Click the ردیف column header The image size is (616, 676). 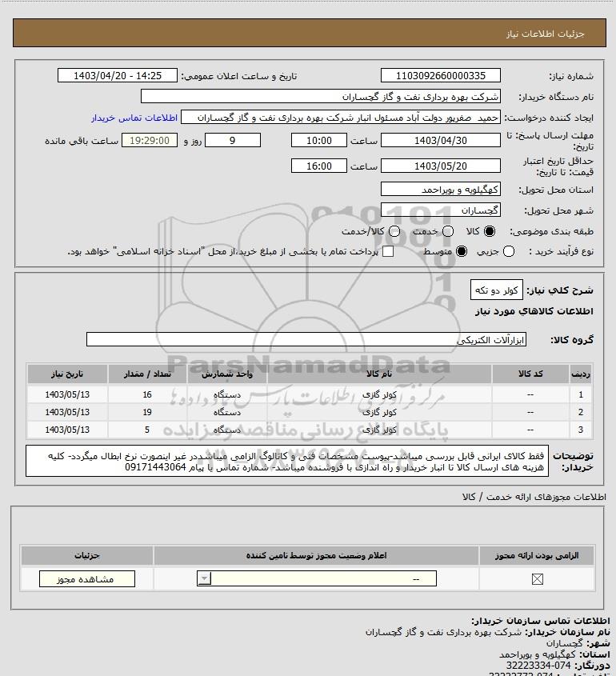[581, 374]
